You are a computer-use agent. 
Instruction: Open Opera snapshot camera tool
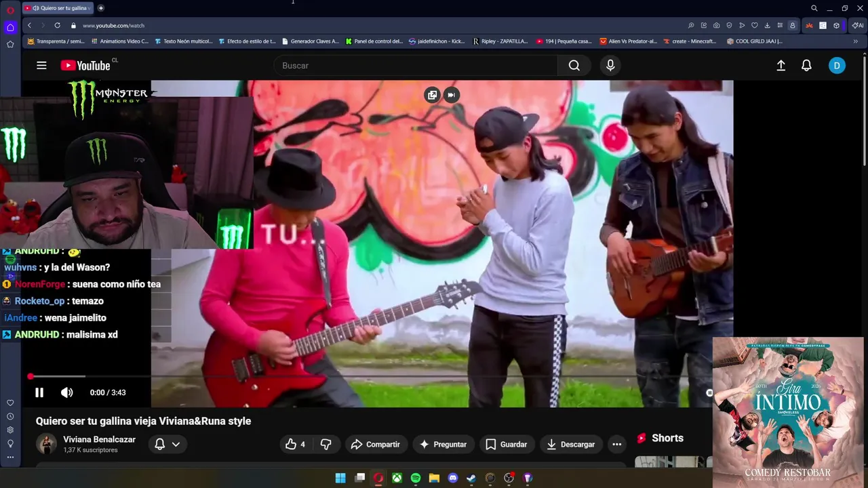tap(716, 25)
